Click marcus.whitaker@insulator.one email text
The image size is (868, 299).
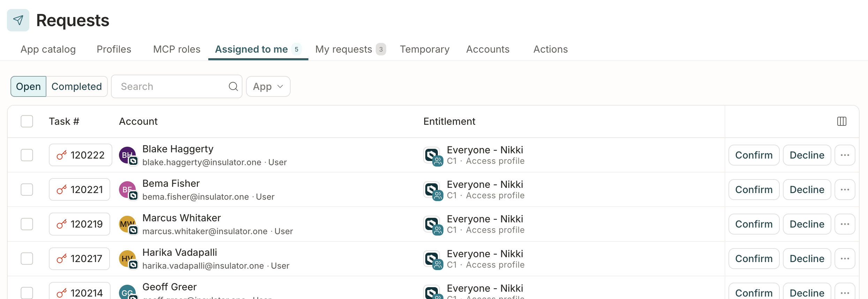(205, 231)
